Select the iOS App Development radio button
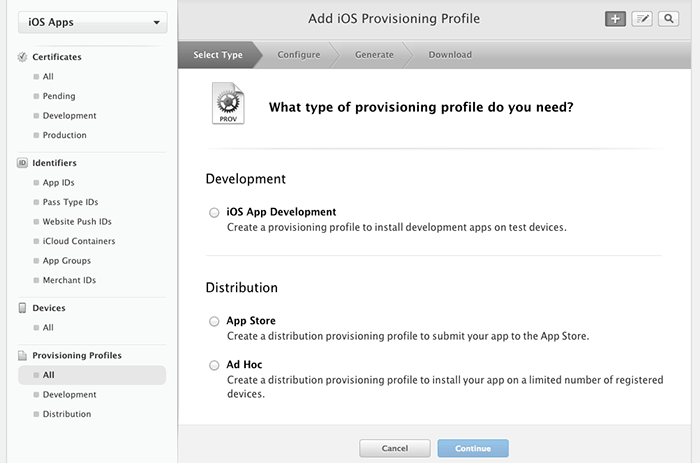 pyautogui.click(x=214, y=212)
